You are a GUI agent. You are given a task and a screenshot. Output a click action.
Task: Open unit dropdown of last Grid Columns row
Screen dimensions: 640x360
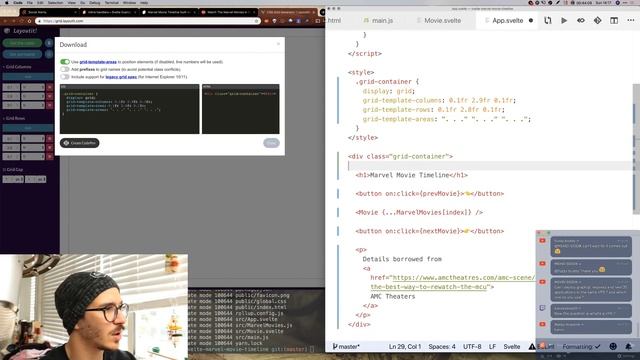click(33, 105)
